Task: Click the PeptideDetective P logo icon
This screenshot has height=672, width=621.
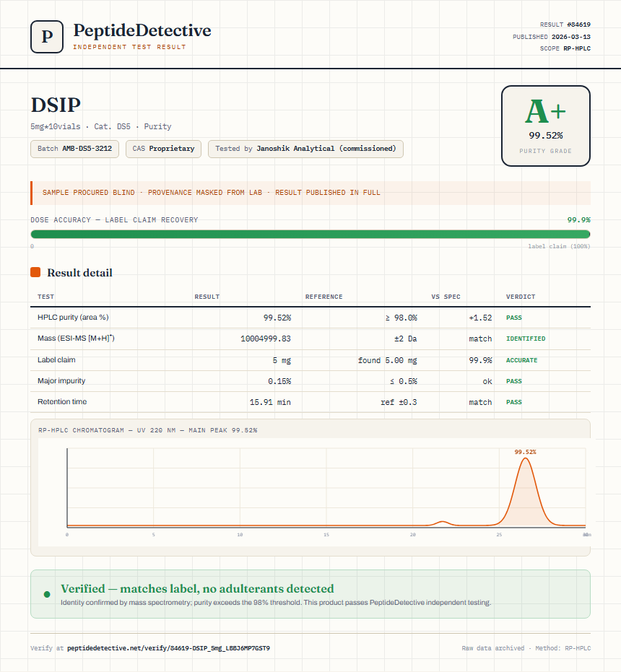Action: click(x=47, y=37)
